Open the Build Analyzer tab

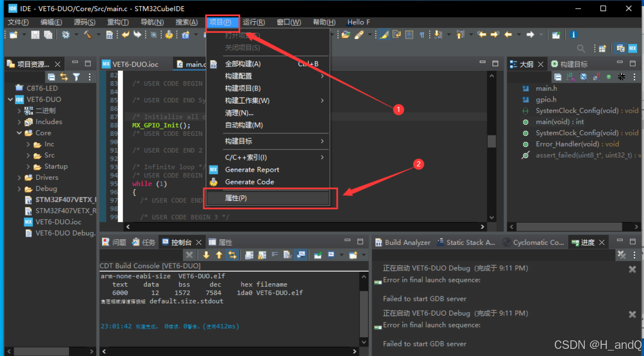[x=402, y=242]
